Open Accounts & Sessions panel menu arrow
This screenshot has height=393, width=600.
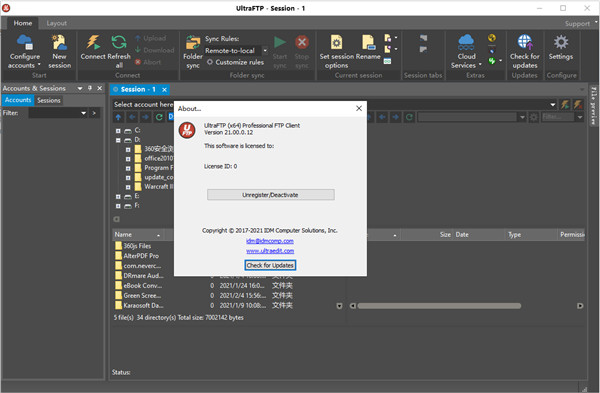(x=80, y=88)
